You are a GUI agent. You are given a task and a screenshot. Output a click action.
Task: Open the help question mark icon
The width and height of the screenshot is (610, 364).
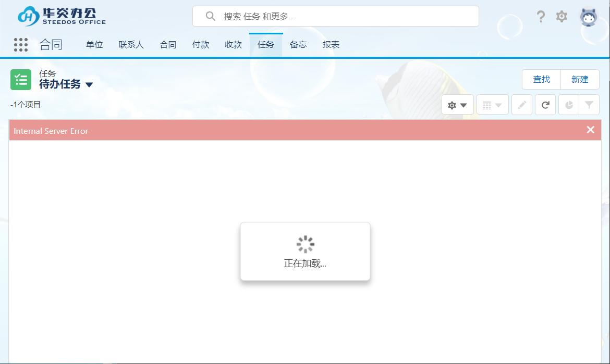[x=540, y=16]
